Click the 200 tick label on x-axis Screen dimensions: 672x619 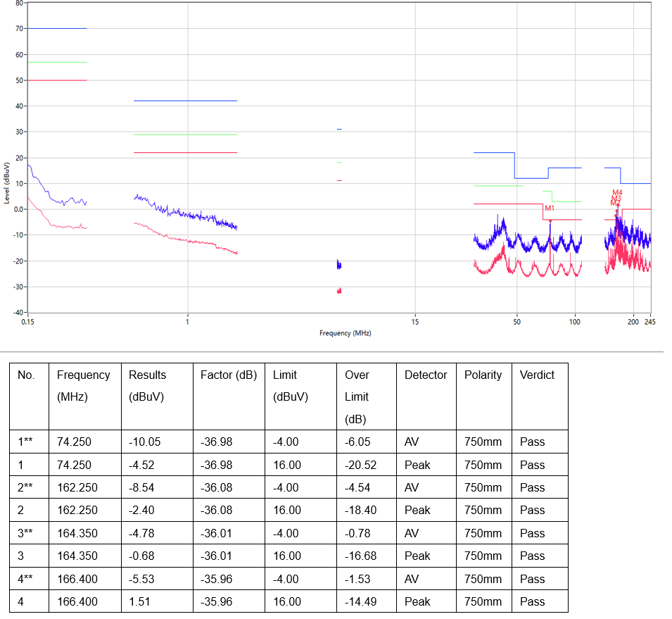point(633,322)
